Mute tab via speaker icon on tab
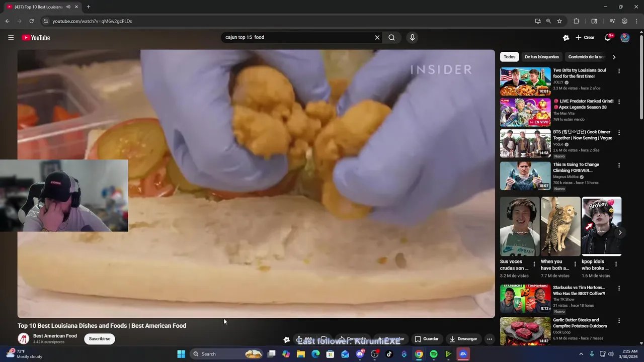This screenshot has height=362, width=644. (68, 7)
